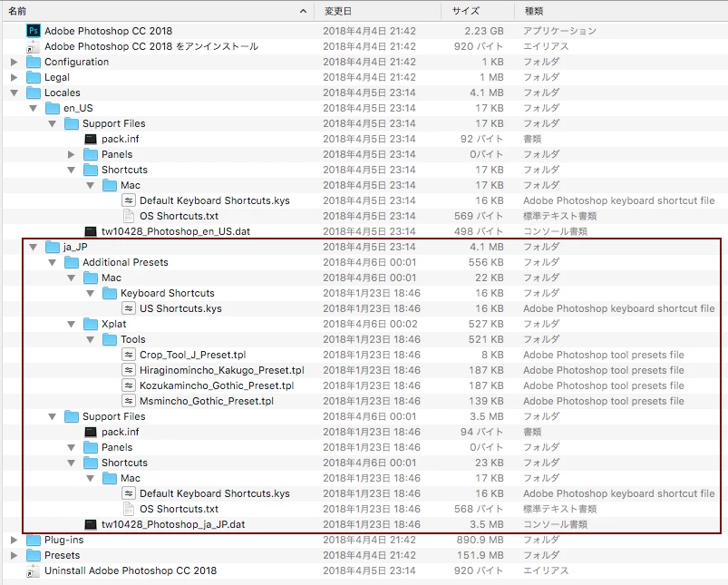The image size is (728, 585).
Task: Click the Legal folder icon
Action: (34, 77)
